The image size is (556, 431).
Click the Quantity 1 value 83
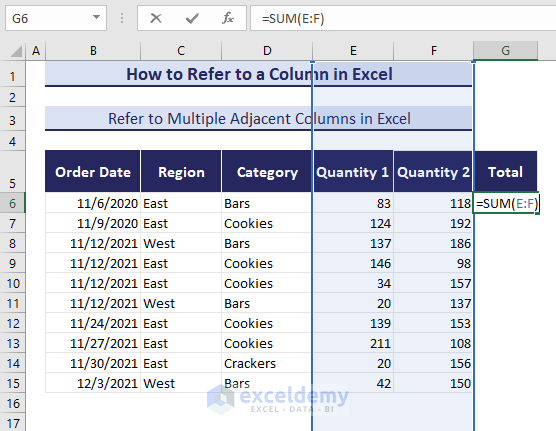tap(353, 203)
